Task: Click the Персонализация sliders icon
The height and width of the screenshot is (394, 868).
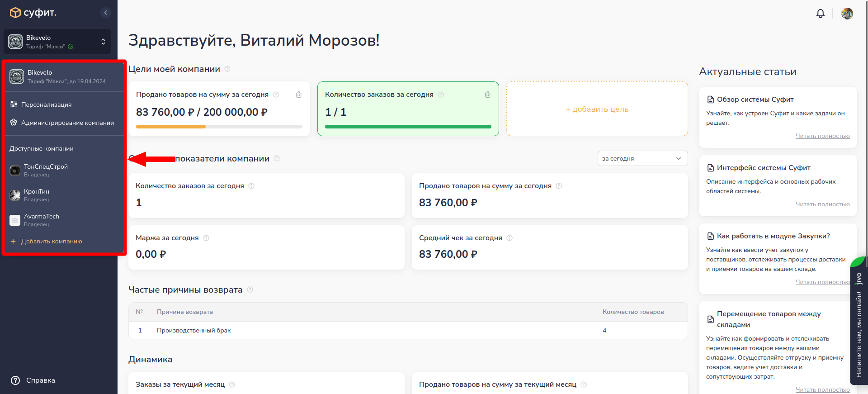Action: click(x=14, y=104)
